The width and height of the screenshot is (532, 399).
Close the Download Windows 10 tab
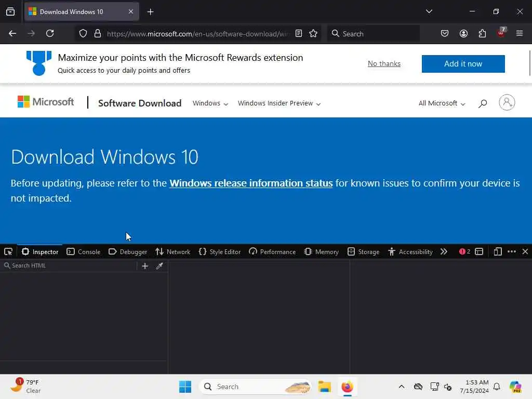(130, 12)
